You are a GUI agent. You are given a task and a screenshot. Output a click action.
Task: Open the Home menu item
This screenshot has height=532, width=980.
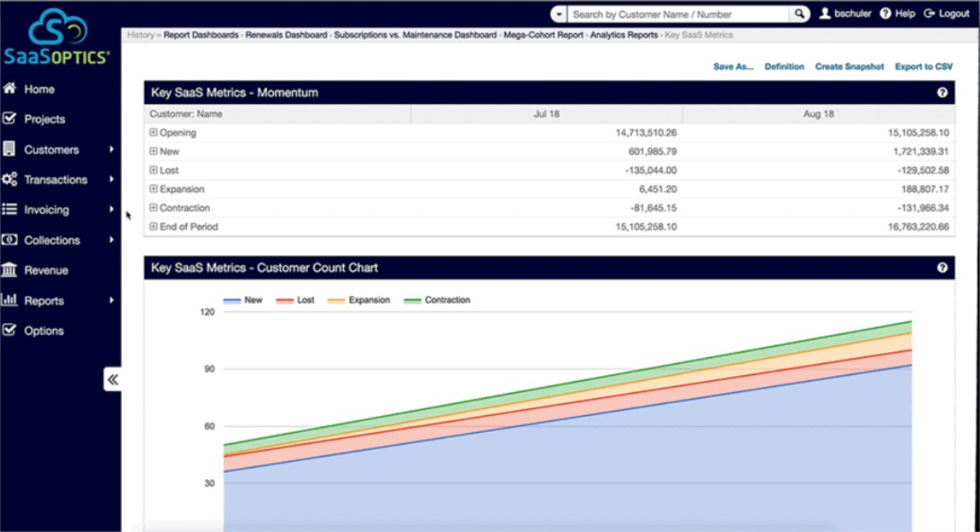click(40, 90)
